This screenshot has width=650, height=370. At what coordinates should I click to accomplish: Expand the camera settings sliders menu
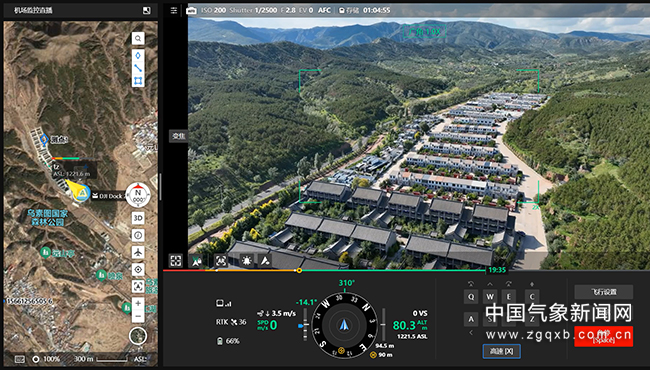(x=174, y=10)
